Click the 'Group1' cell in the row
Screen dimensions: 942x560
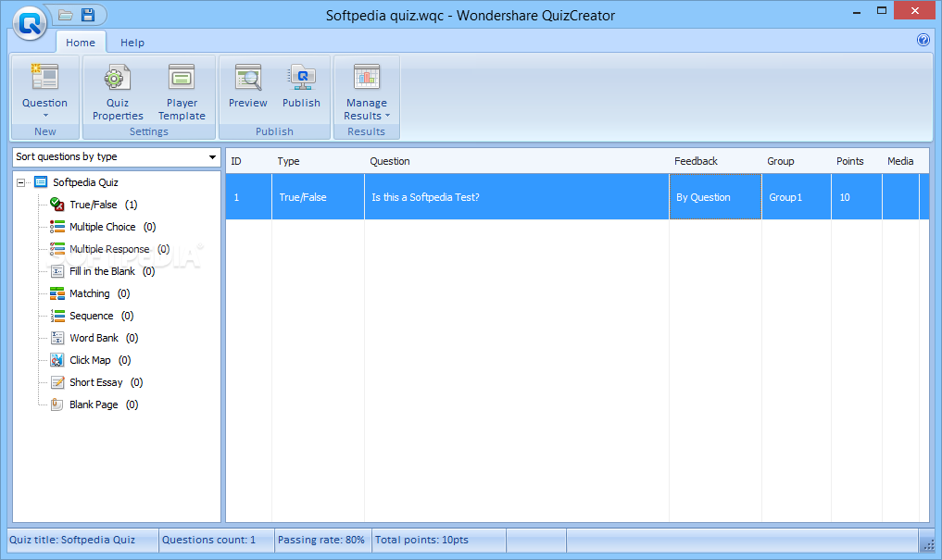[x=797, y=197]
